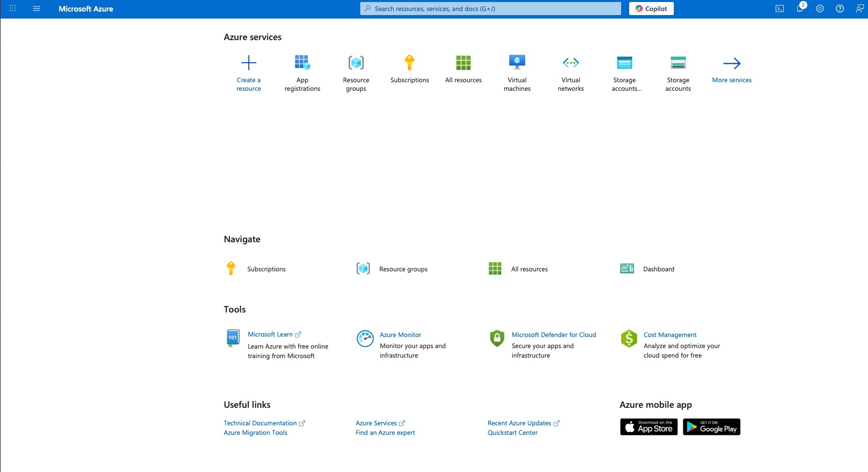
Task: Expand the portal sidebar hamburger menu
Action: [x=36, y=9]
